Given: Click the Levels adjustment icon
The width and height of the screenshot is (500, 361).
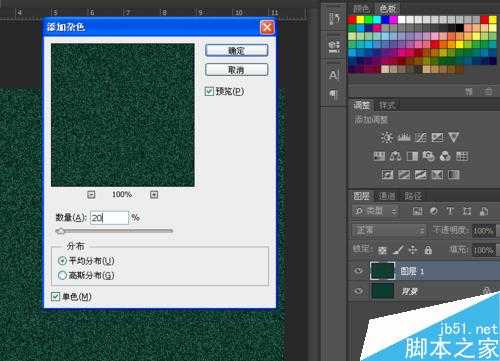Looking at the screenshot, I should click(x=404, y=137).
